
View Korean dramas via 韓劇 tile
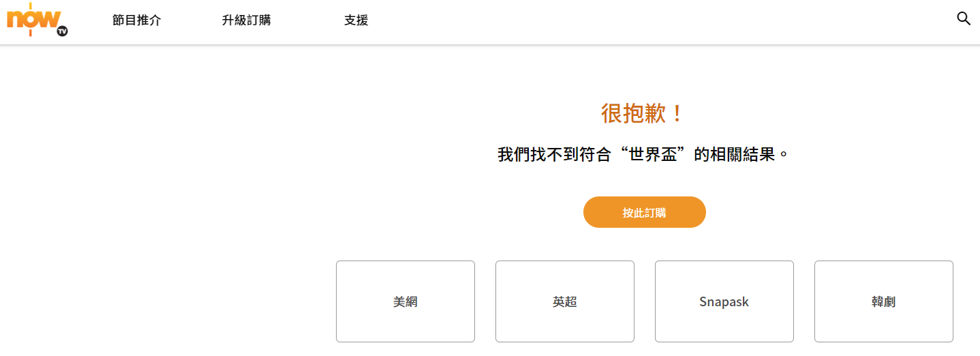point(884,301)
